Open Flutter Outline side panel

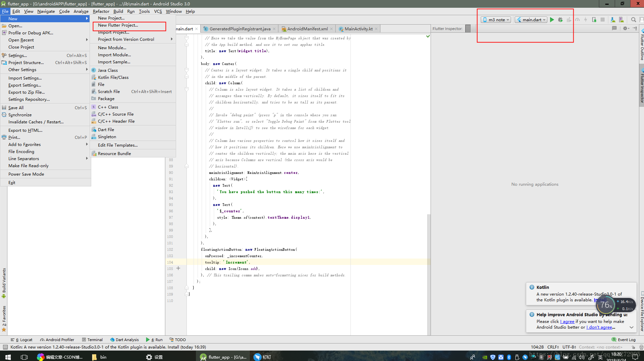(642, 45)
